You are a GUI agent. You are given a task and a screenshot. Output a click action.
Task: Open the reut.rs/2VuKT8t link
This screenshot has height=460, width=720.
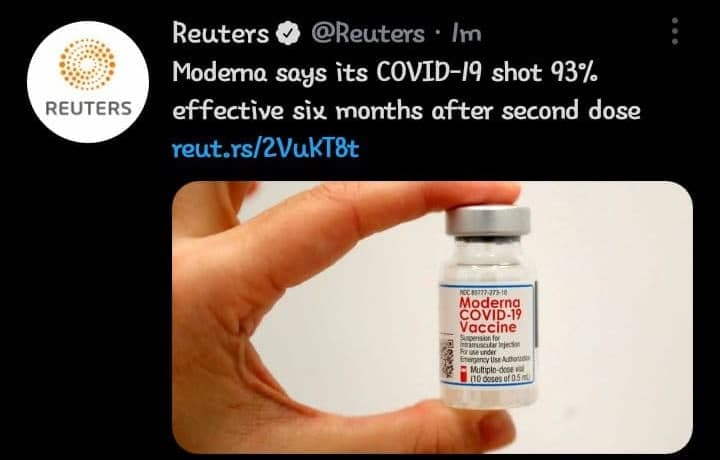tap(265, 148)
